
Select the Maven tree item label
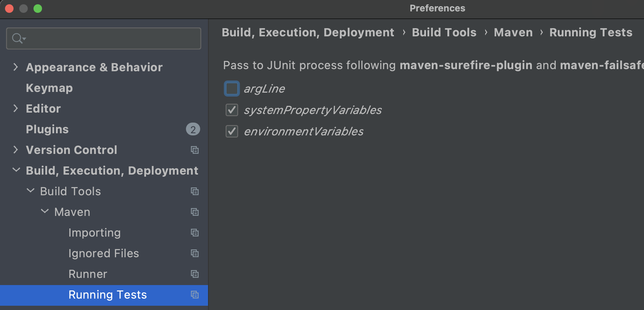[x=72, y=212]
